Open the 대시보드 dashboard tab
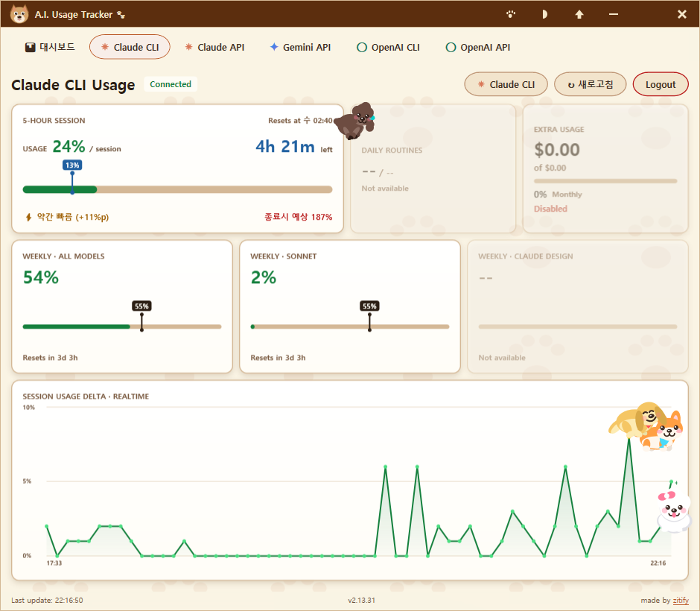The image size is (700, 611). point(50,47)
